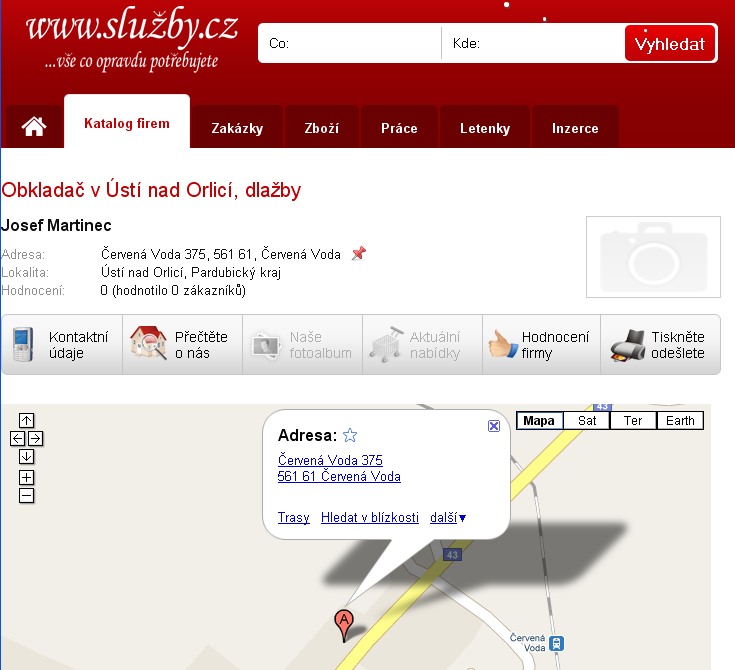735x670 pixels.
Task: Switch map to Mapa view
Action: [539, 421]
